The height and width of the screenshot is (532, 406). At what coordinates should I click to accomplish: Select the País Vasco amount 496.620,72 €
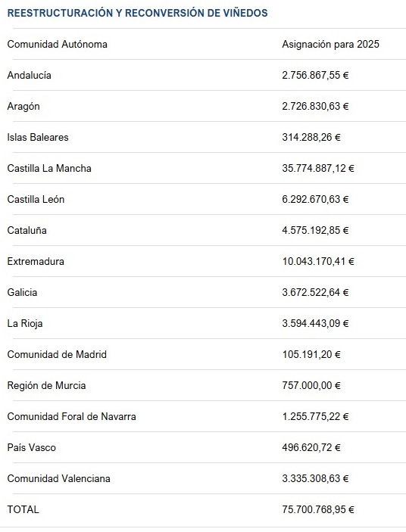tap(311, 447)
